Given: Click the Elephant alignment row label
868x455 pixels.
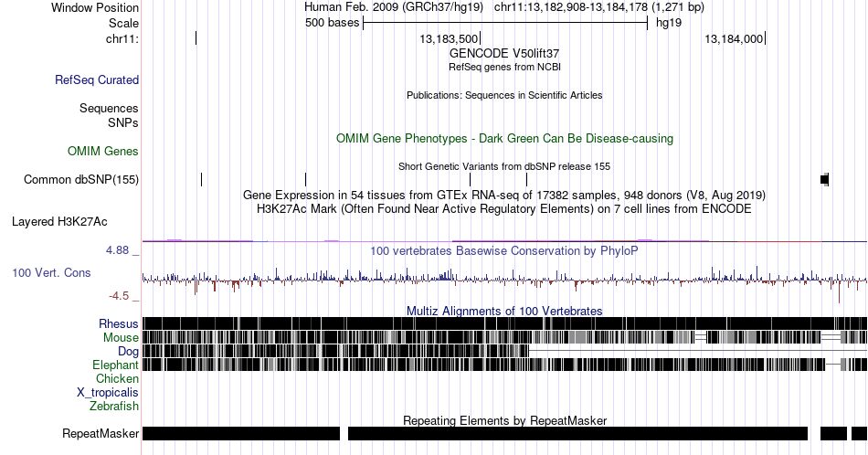Looking at the screenshot, I should point(115,365).
